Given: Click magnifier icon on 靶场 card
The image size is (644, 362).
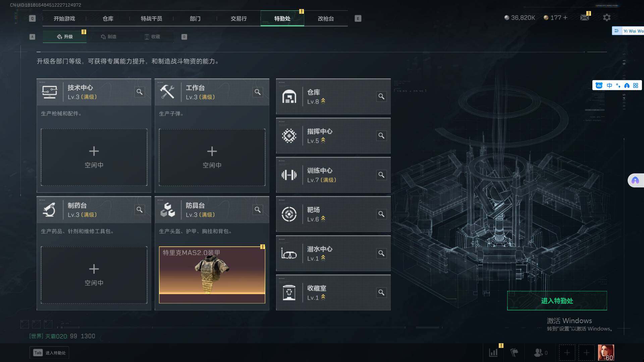Looking at the screenshot, I should click(x=381, y=214).
